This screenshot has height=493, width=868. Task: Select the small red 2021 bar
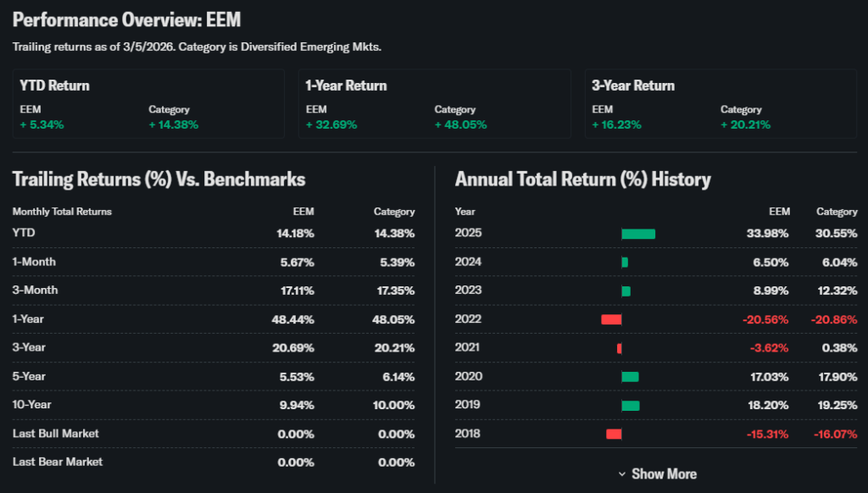(620, 348)
